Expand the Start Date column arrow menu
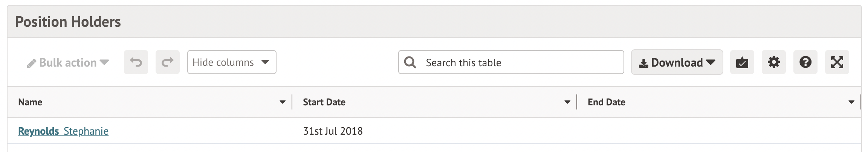868x152 pixels. tap(567, 102)
